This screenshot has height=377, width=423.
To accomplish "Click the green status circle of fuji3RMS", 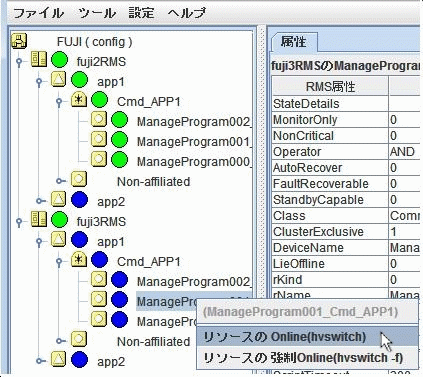I will point(60,221).
